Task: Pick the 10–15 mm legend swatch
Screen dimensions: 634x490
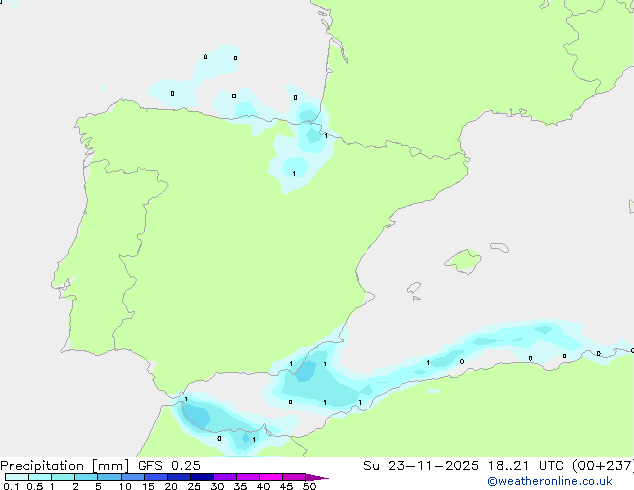Action: tap(132, 477)
